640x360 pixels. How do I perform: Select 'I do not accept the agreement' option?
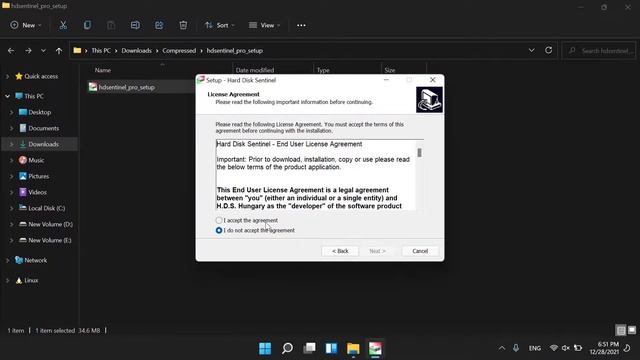219,231
